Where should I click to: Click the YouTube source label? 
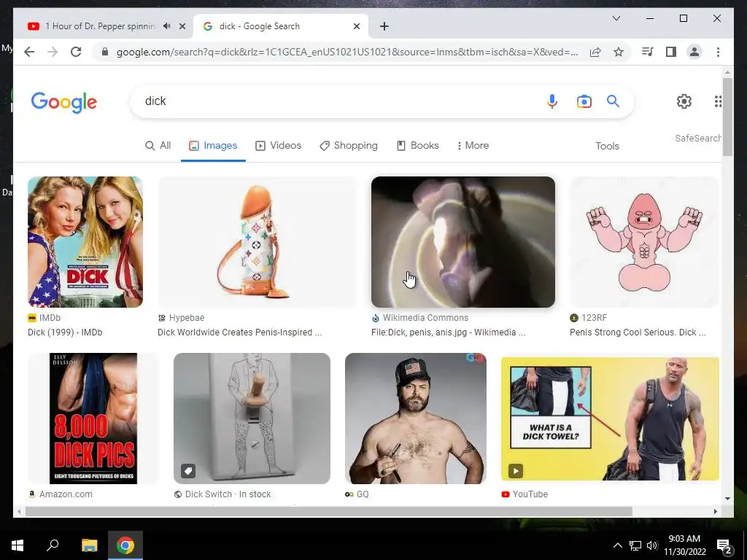point(525,494)
